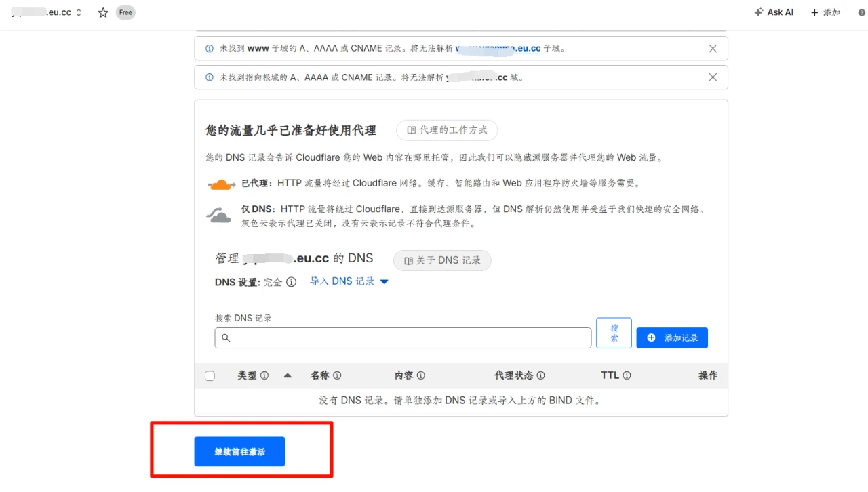Click info icon beside 名称 column
868x492 pixels.
pyautogui.click(x=337, y=375)
